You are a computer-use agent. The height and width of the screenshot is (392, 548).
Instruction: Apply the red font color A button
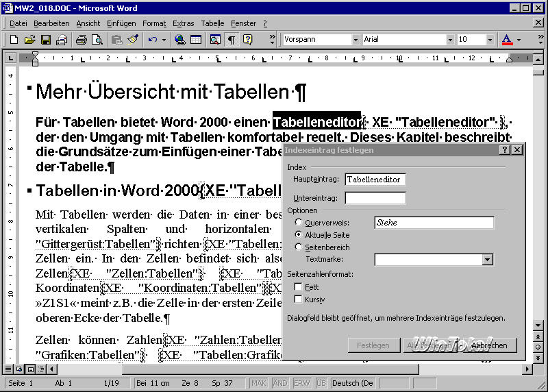coord(507,40)
